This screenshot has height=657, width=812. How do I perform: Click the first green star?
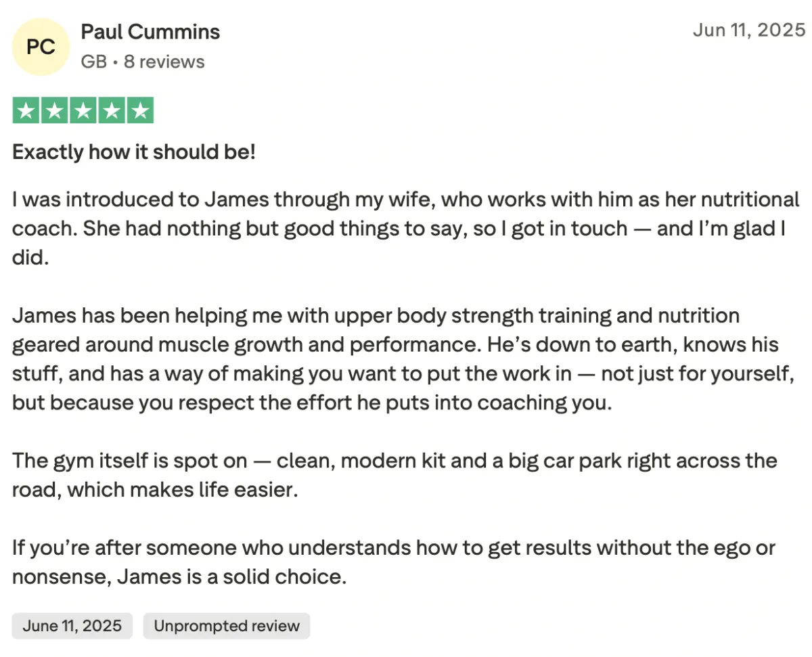tap(26, 111)
